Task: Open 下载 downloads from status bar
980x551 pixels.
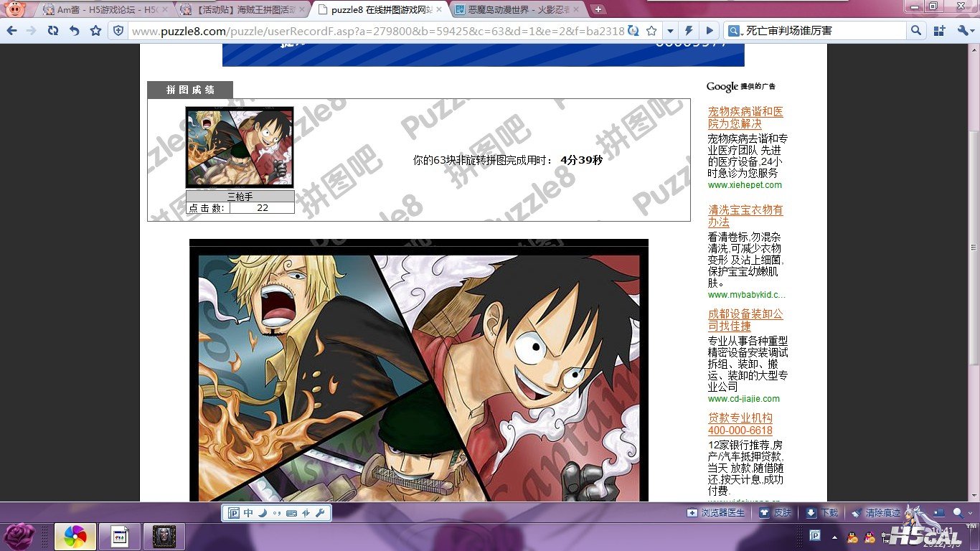Action: click(x=821, y=513)
